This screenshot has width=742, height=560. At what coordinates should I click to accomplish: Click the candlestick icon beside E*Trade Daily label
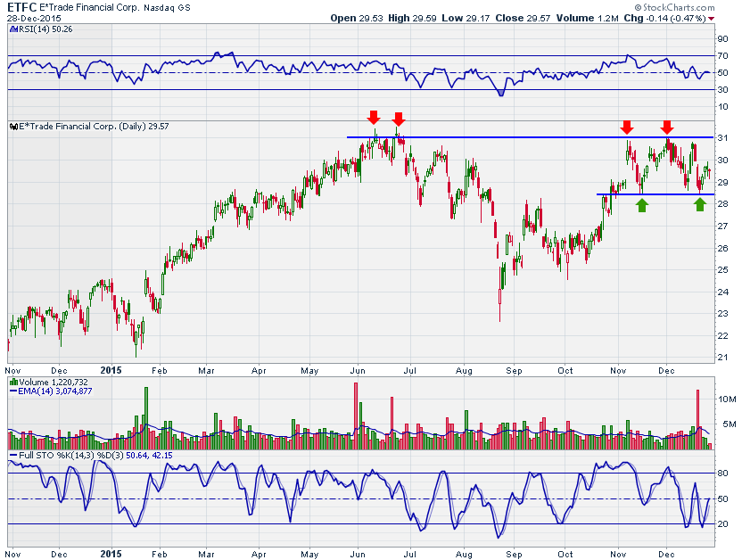click(13, 127)
